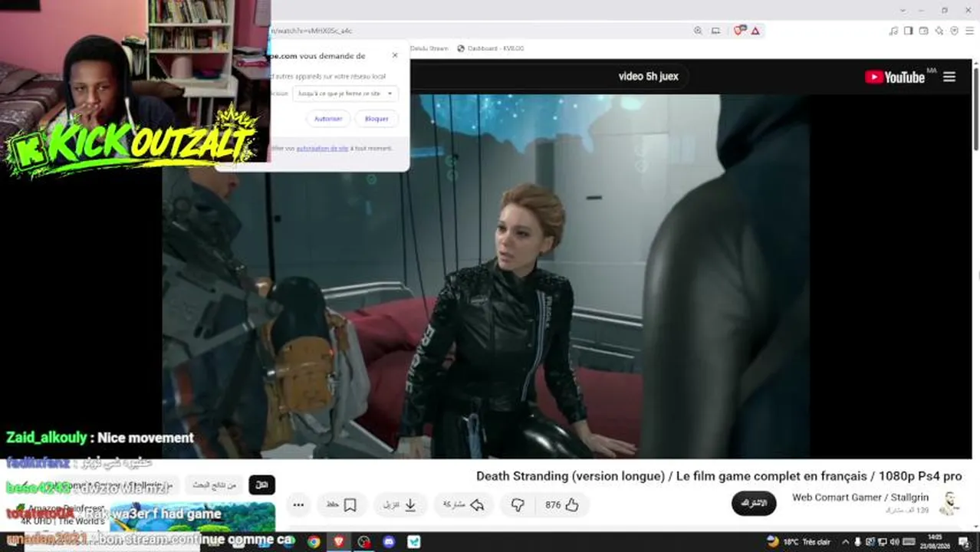Click the cast/screen icon in address bar
This screenshot has height=552, width=980.
click(x=715, y=31)
